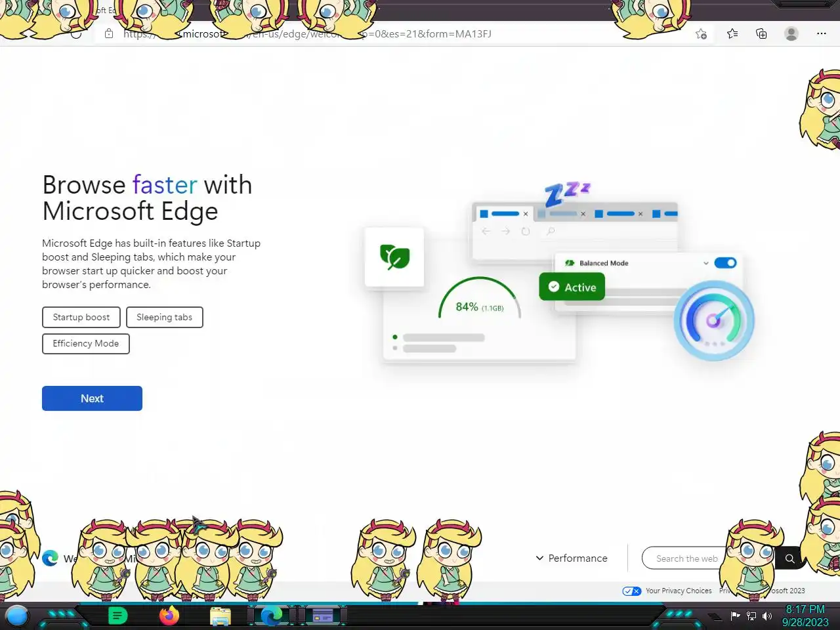
Task: Add this page to favorites star icon
Action: coord(701,33)
